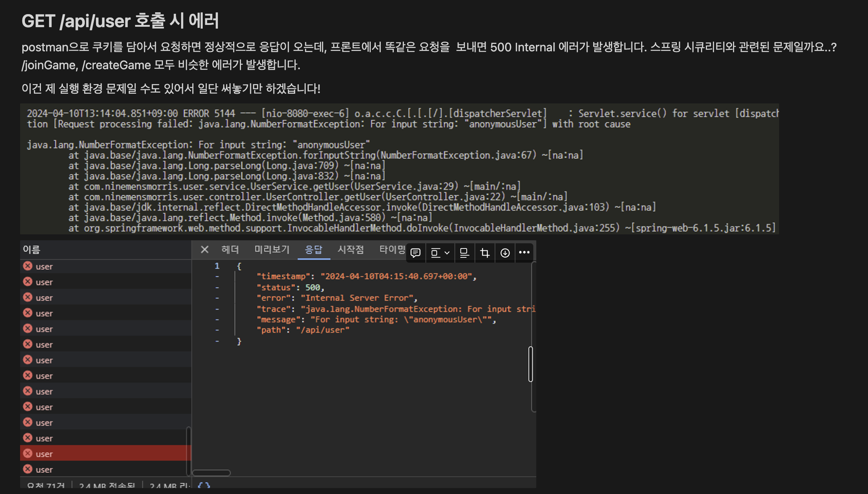Switch to the 미리보기 tab
868x494 pixels.
click(272, 250)
